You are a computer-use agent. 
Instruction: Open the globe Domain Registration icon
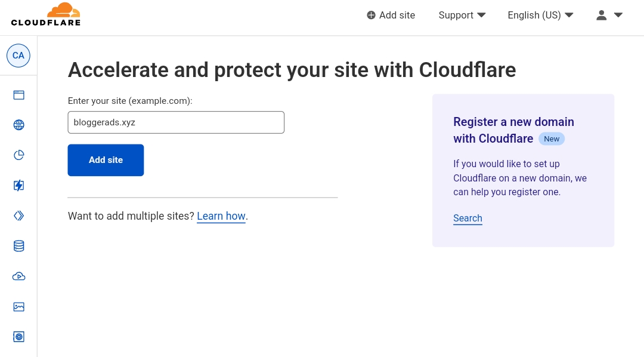[x=19, y=125]
